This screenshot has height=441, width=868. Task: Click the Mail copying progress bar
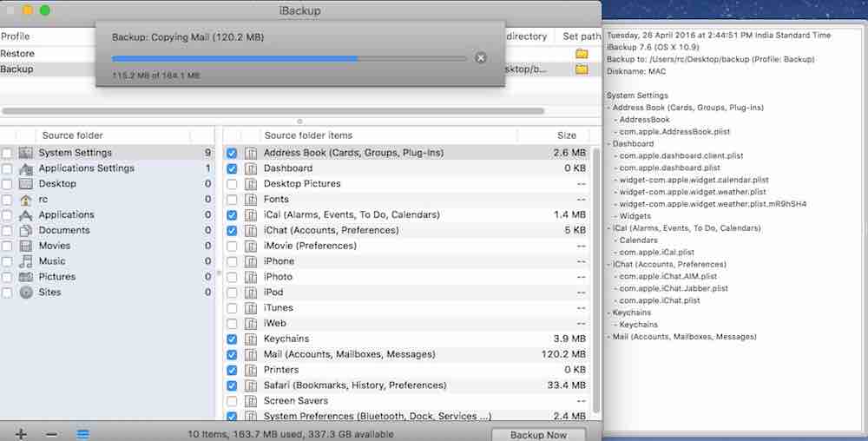pyautogui.click(x=288, y=58)
